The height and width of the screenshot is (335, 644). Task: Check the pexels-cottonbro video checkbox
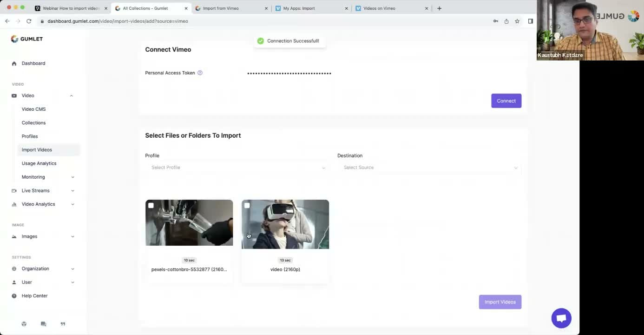[x=151, y=206]
